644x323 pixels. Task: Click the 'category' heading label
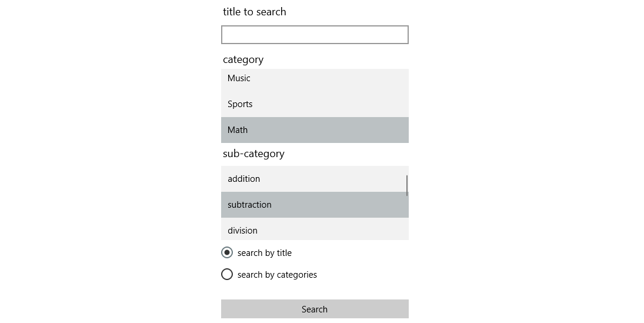tap(243, 59)
